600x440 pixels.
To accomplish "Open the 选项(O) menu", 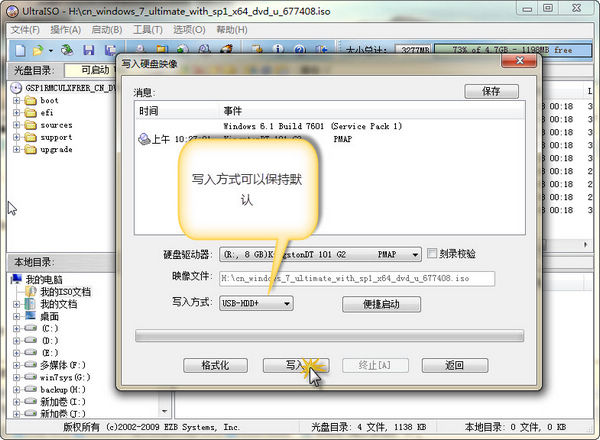I will (x=189, y=30).
